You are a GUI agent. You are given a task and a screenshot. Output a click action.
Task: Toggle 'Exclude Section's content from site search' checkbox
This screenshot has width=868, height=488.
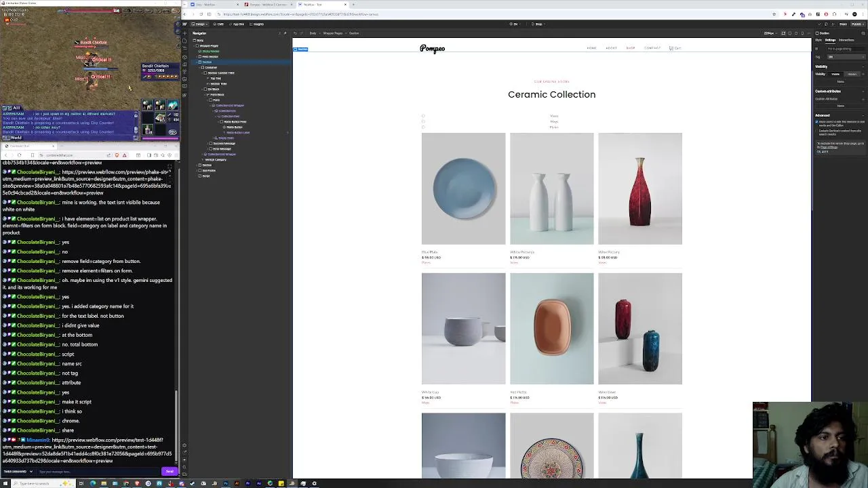[x=817, y=131]
